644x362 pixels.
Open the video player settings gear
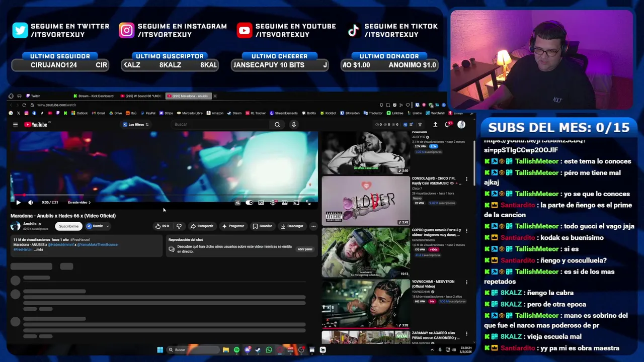273,203
